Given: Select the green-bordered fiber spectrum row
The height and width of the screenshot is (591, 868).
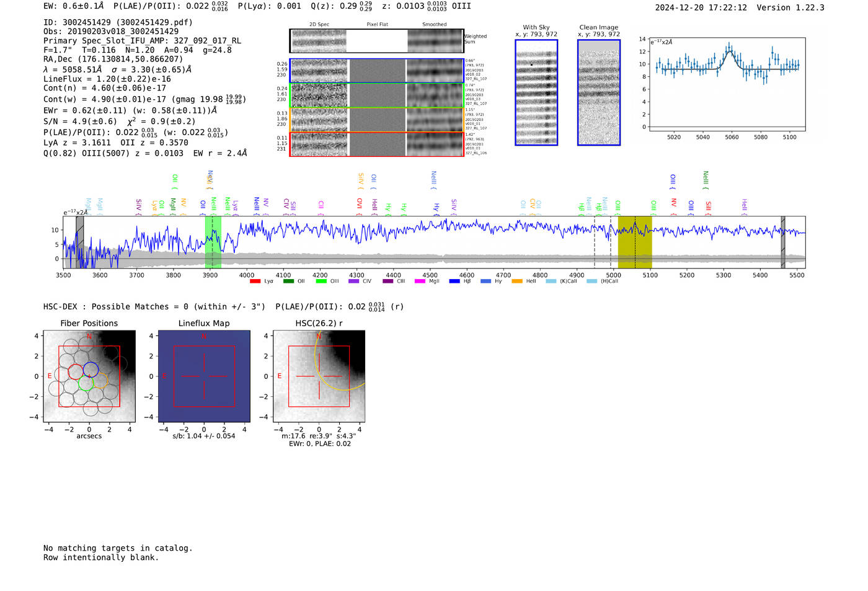Looking at the screenshot, I should (x=377, y=96).
